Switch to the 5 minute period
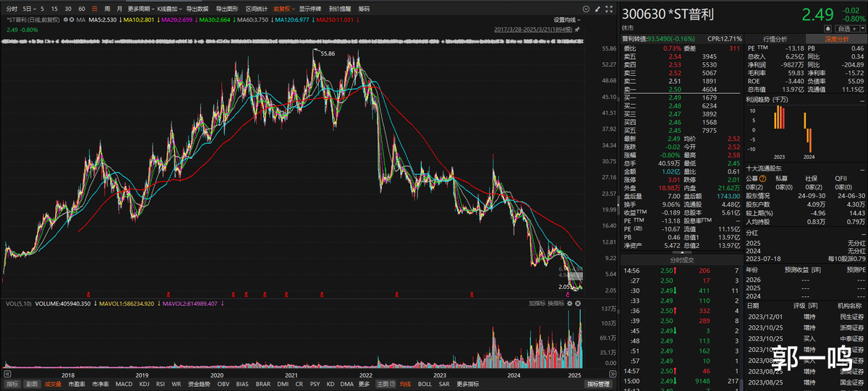 click(43, 9)
